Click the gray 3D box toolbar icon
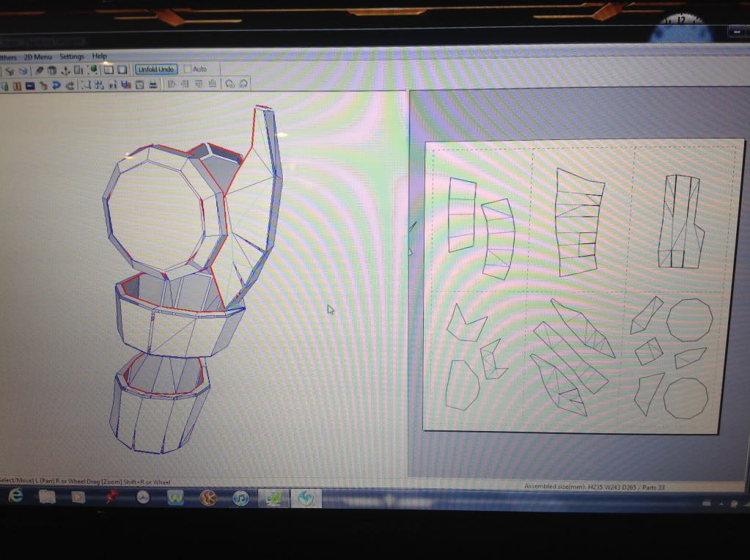Screen dimensions: 750x560 [10, 70]
